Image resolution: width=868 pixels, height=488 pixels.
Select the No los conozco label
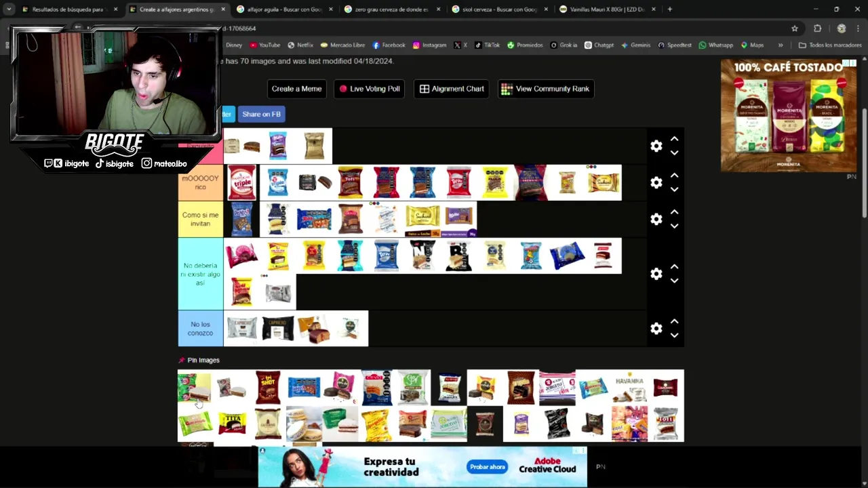click(200, 329)
